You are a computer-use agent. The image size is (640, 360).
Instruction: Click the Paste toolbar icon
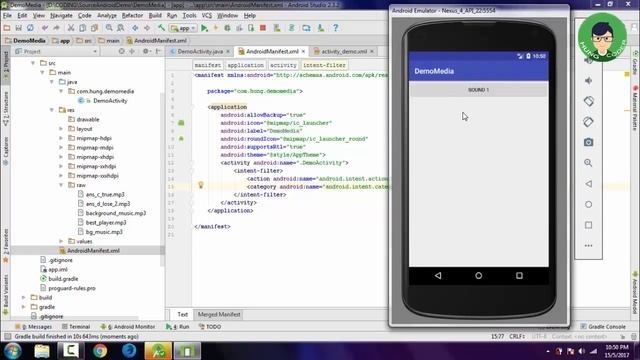pos(94,28)
